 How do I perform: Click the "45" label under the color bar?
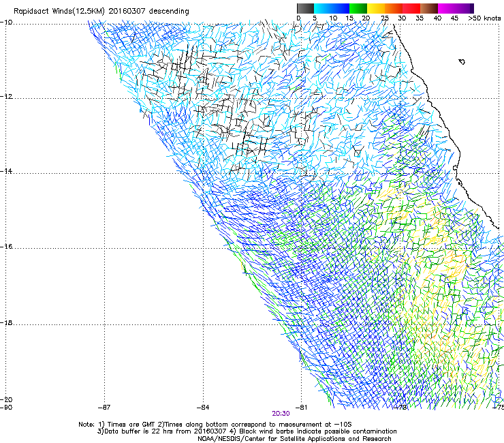pyautogui.click(x=454, y=18)
